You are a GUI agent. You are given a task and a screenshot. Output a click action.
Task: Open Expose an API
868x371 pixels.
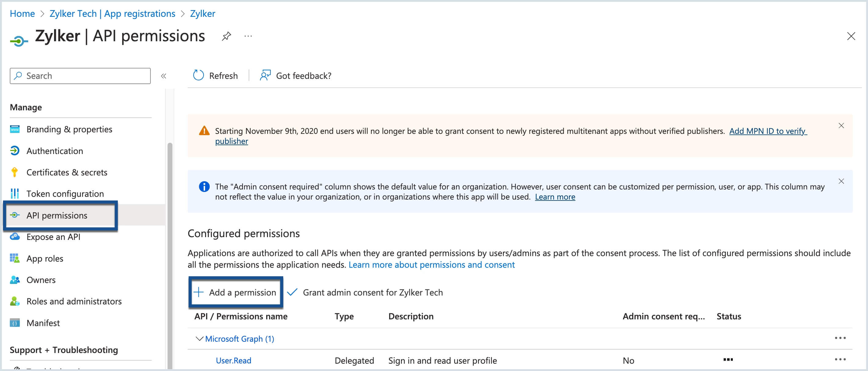click(x=53, y=237)
